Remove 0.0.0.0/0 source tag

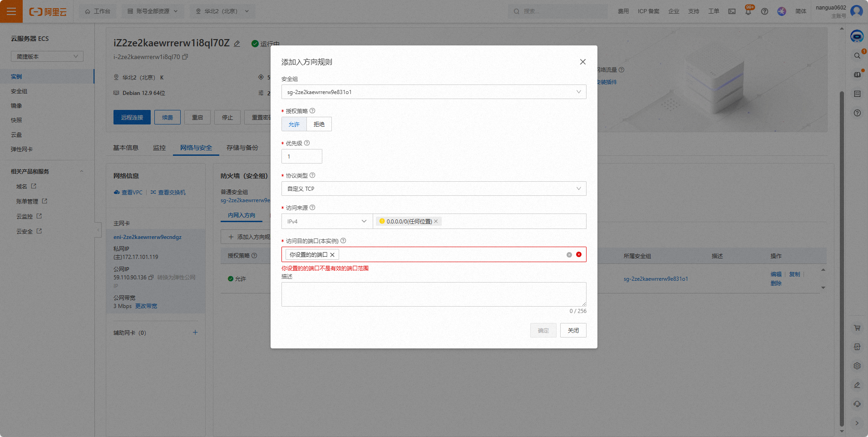(x=436, y=221)
